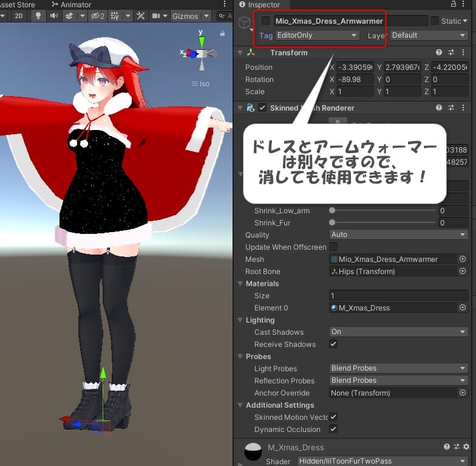The width and height of the screenshot is (476, 466).
Task: Click the Scale Y value field
Action: (402, 91)
